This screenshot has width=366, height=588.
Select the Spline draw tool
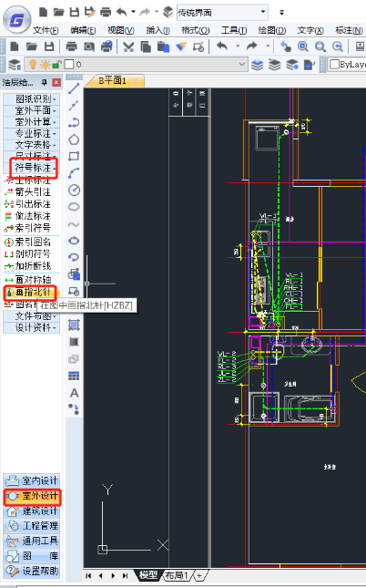(74, 224)
